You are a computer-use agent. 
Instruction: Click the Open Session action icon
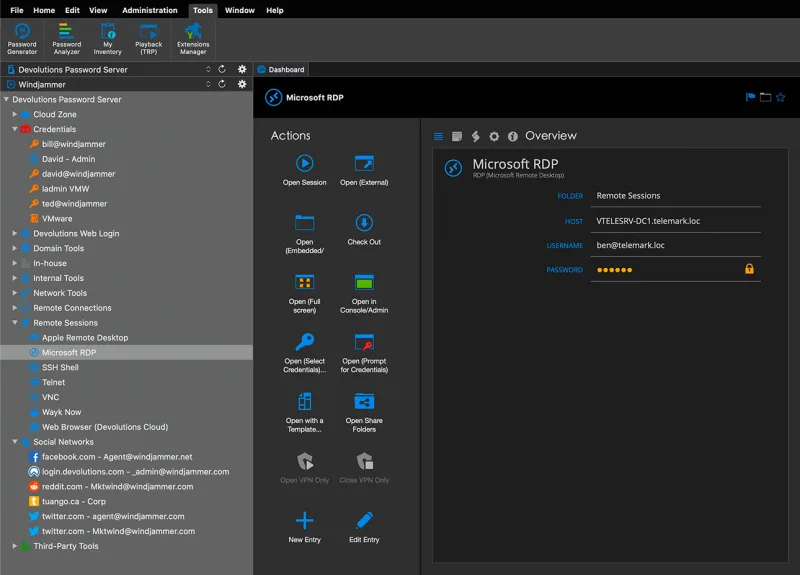[x=305, y=163]
